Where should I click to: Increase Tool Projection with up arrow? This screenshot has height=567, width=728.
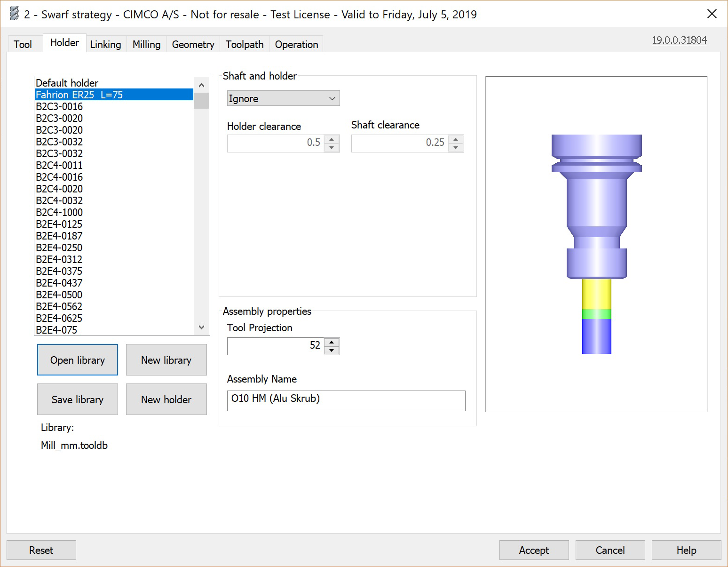[x=332, y=342]
